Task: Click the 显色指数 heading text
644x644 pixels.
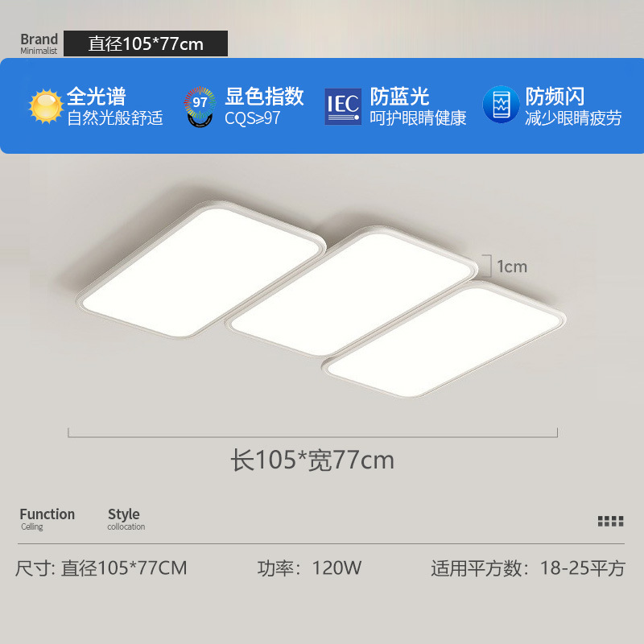Action: (x=264, y=97)
